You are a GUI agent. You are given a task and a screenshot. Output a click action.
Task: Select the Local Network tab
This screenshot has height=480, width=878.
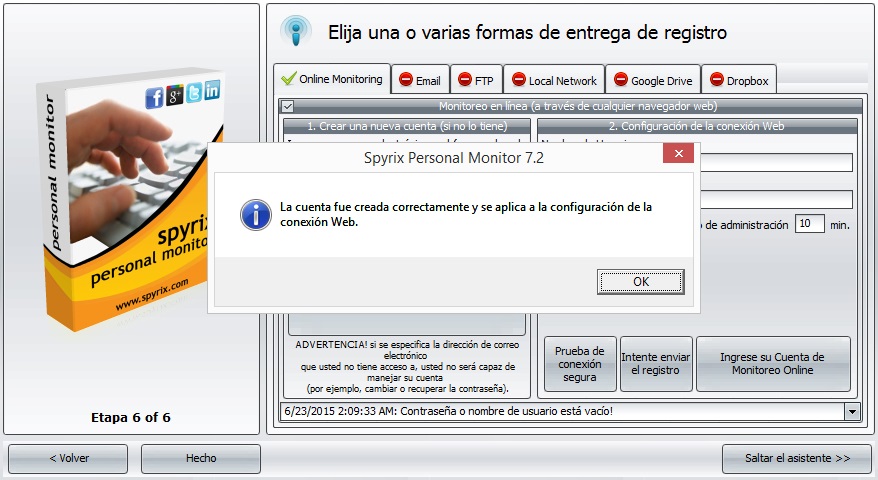click(x=554, y=80)
